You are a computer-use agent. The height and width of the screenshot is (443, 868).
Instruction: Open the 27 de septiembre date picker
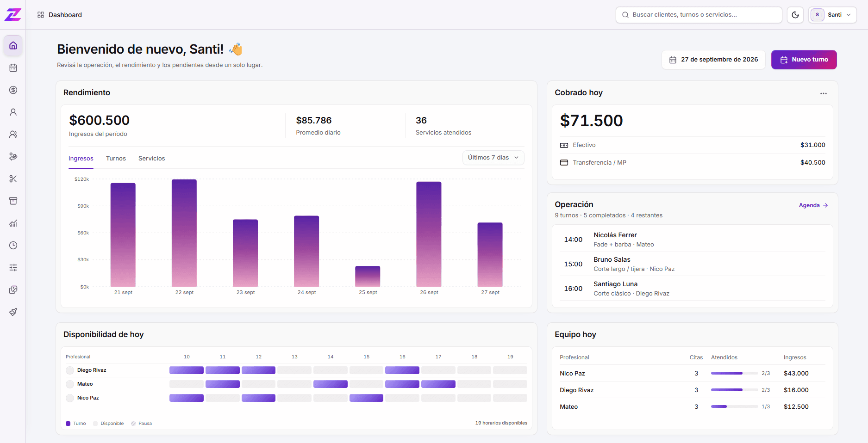pyautogui.click(x=713, y=60)
